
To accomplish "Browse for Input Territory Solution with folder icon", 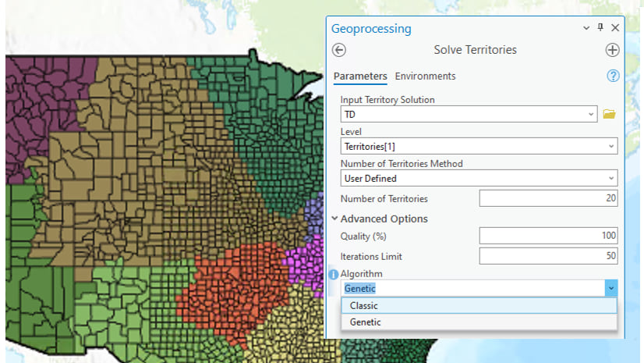I will (x=609, y=114).
